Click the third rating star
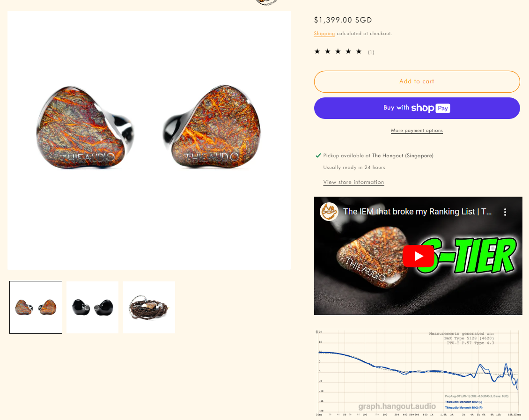 point(338,52)
